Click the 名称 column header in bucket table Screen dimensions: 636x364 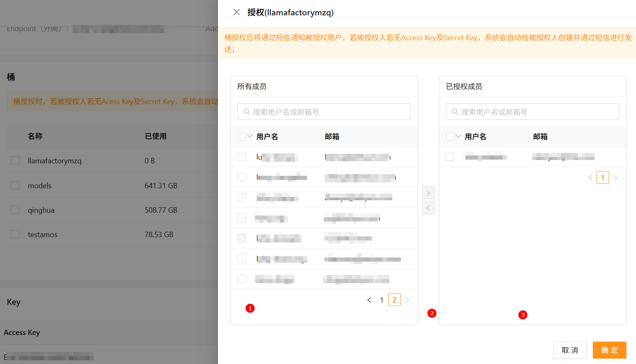(x=35, y=136)
